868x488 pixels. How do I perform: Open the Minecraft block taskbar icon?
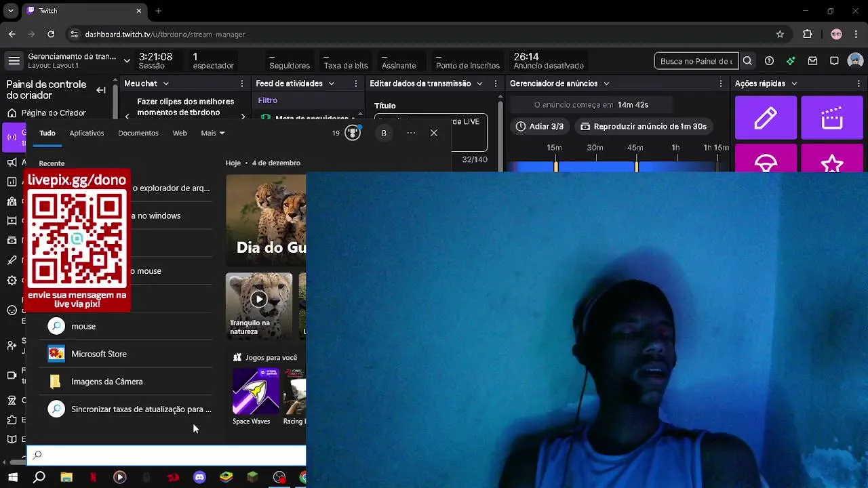(x=252, y=478)
